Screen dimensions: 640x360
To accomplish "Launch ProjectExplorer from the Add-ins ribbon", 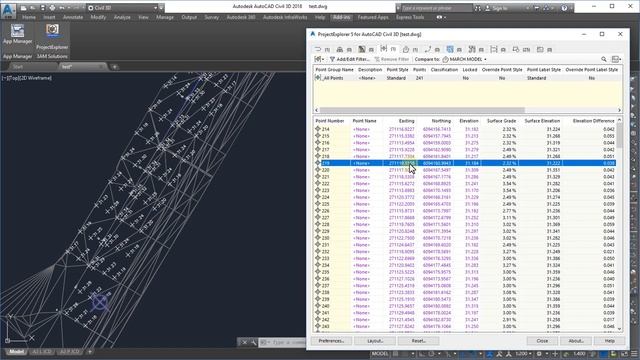I will click(x=52, y=37).
